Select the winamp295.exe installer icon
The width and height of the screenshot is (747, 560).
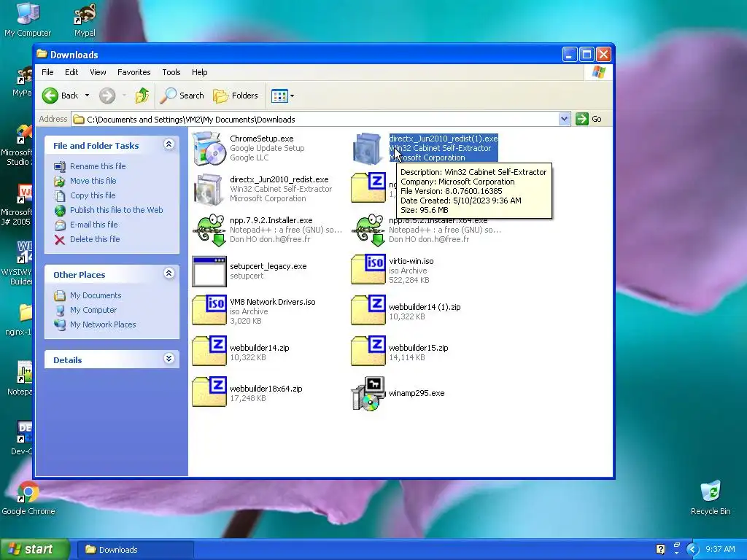(x=368, y=393)
